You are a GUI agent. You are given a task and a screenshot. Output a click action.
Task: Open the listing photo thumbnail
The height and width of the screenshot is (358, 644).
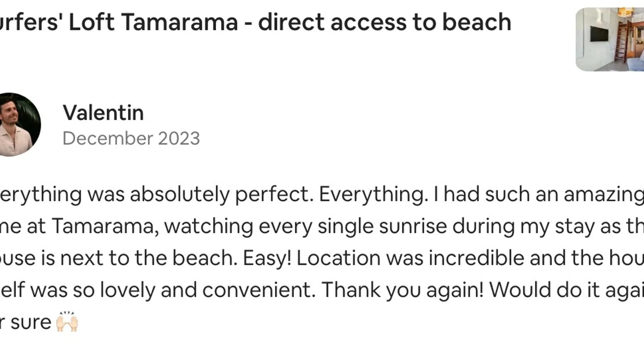pos(610,39)
